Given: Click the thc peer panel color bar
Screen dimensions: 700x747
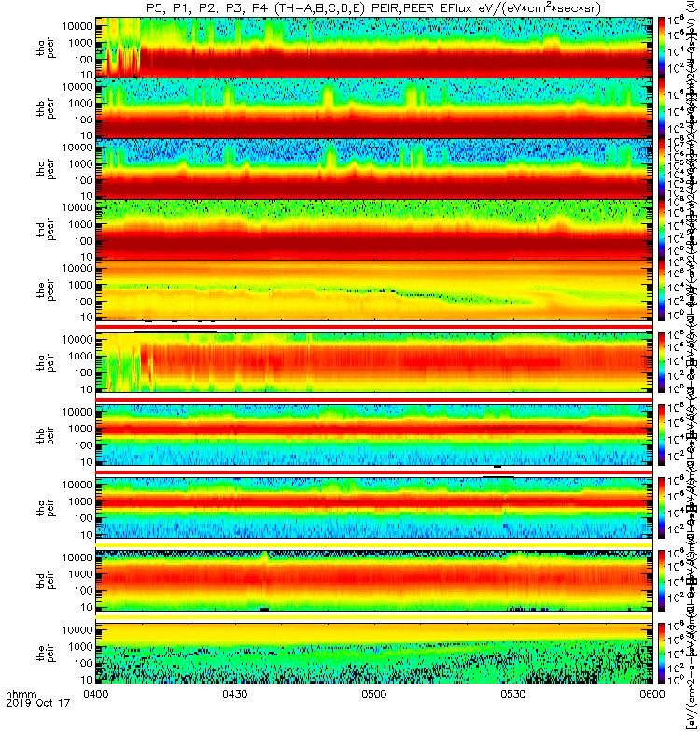Looking at the screenshot, I should [x=662, y=169].
